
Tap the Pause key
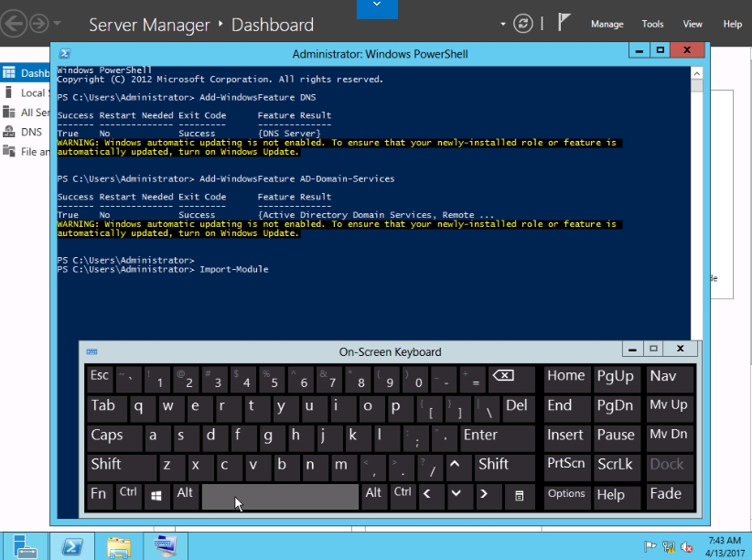(x=616, y=436)
